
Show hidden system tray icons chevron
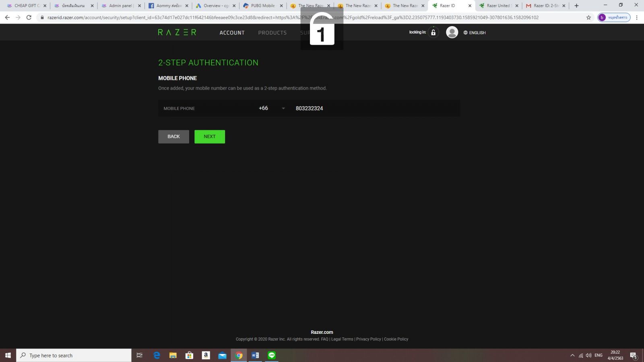pos(572,355)
